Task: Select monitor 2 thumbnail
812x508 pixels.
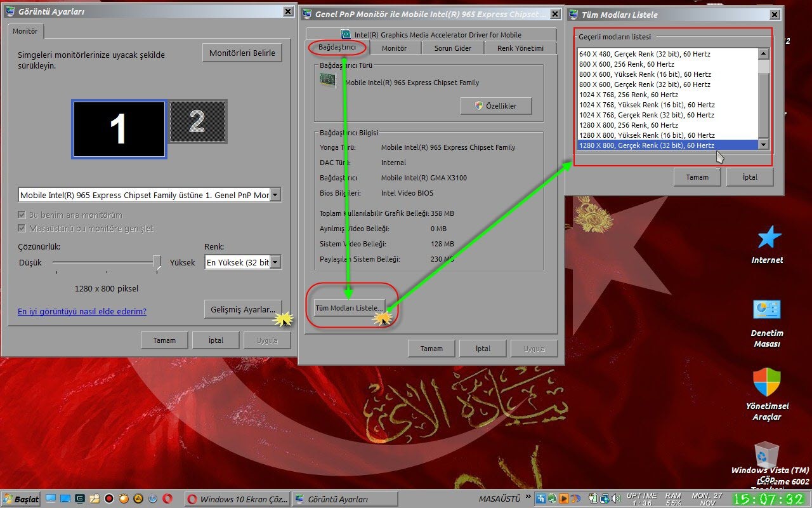Action: tap(197, 121)
